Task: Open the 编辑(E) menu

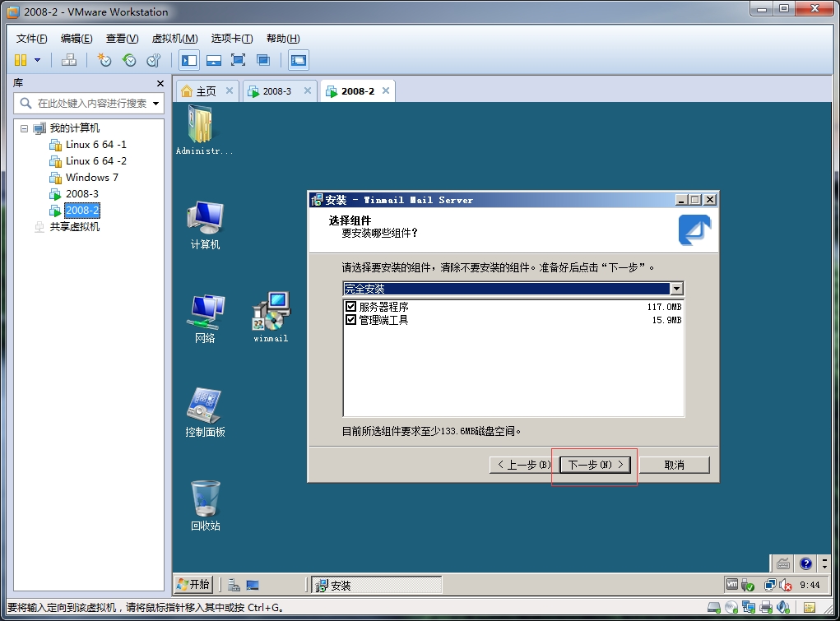Action: pos(77,39)
